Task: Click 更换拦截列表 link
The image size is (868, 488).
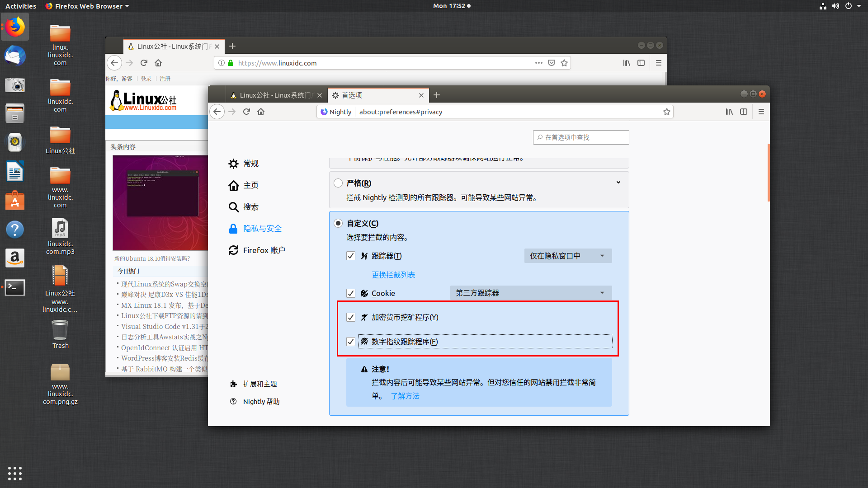Action: [x=393, y=275]
